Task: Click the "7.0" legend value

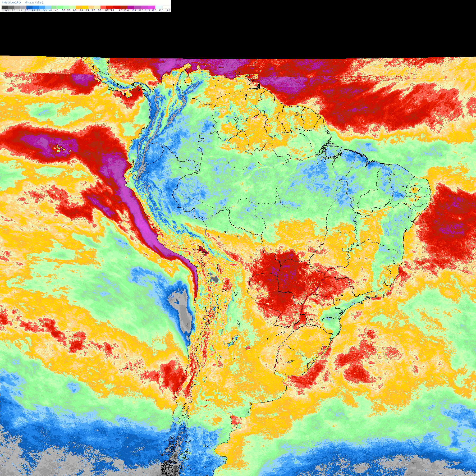Action: pos(88,10)
